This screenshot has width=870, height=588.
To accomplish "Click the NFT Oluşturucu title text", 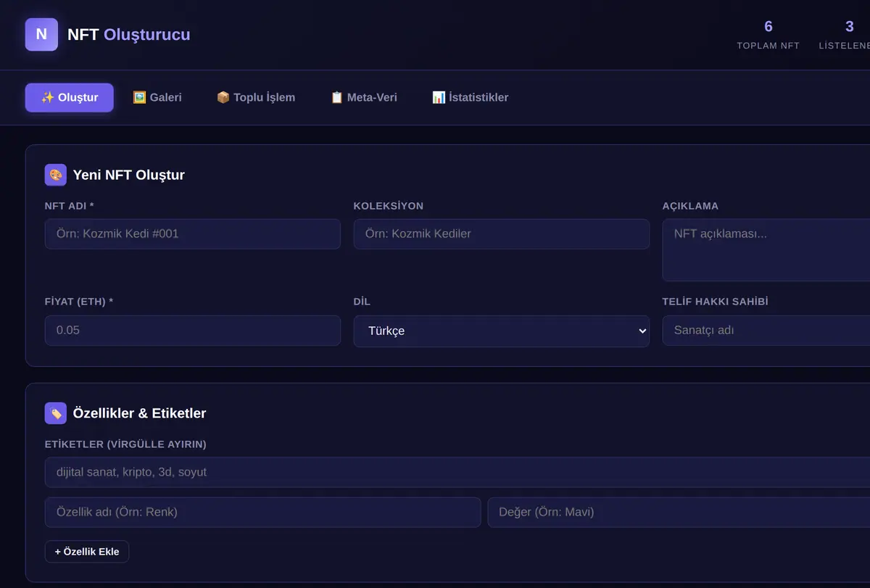I will point(129,34).
